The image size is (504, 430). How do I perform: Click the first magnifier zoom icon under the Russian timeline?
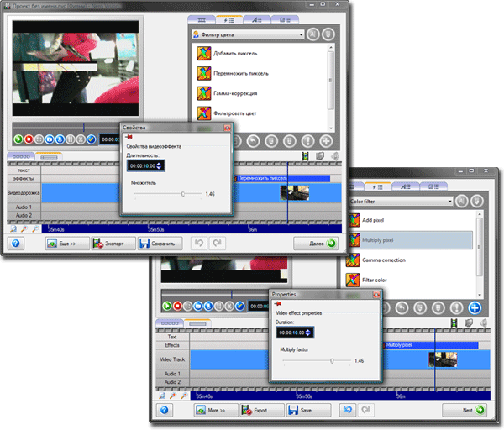click(x=13, y=228)
